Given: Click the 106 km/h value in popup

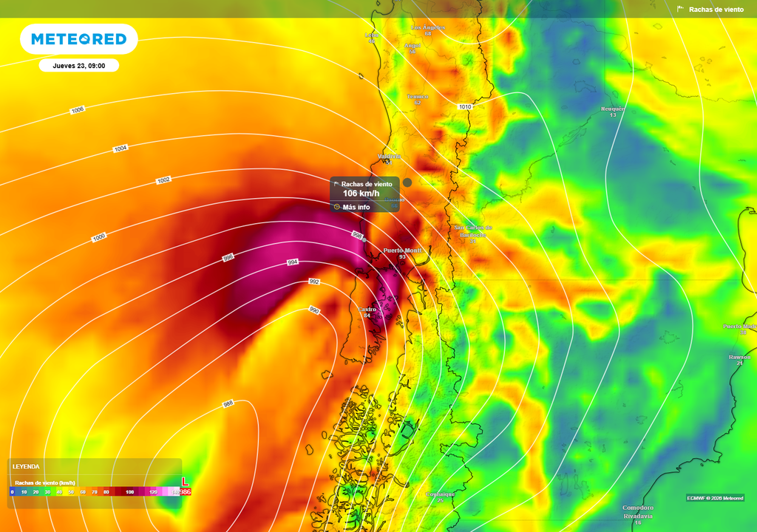Looking at the screenshot, I should 361,194.
